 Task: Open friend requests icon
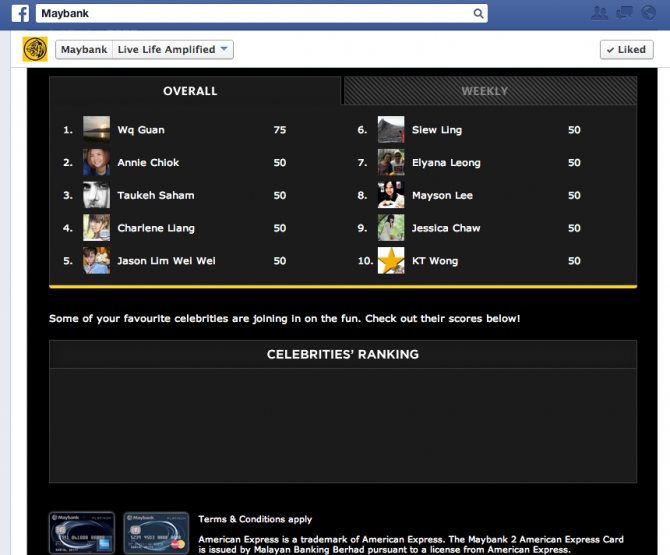tap(599, 13)
